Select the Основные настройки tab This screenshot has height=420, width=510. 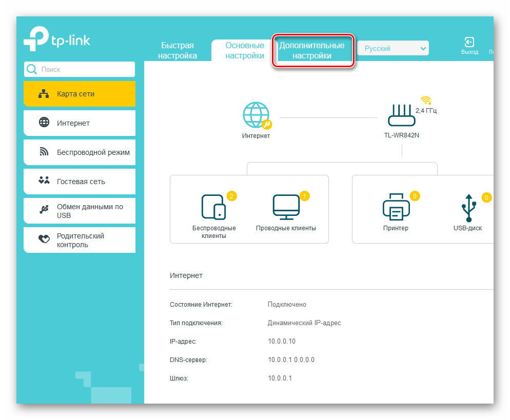click(245, 51)
